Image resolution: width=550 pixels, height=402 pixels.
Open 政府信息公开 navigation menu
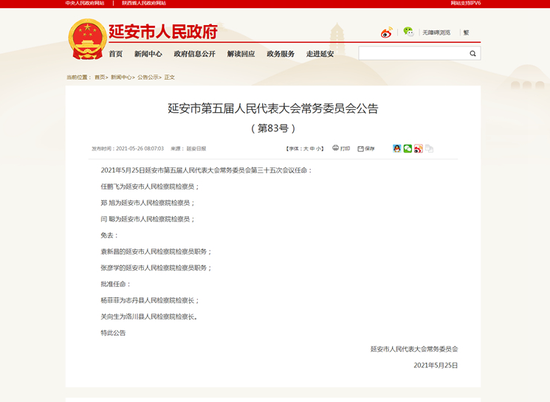pyautogui.click(x=195, y=54)
